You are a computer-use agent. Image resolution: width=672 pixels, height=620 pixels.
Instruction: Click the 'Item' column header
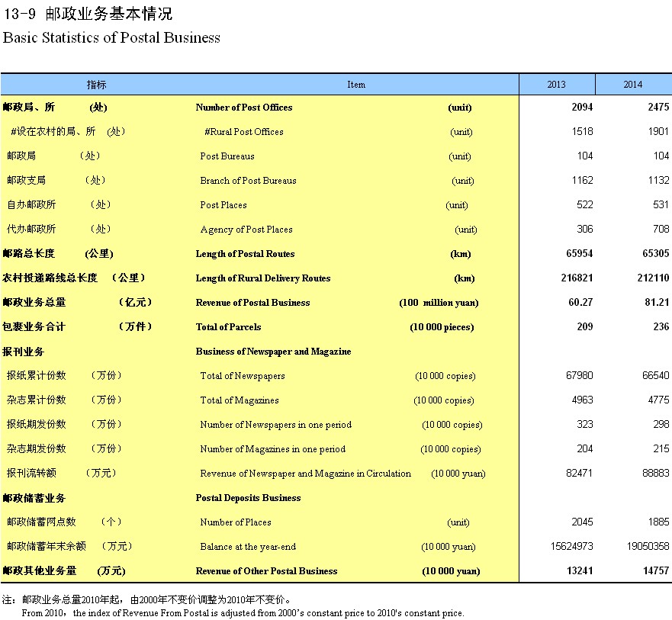click(x=356, y=85)
